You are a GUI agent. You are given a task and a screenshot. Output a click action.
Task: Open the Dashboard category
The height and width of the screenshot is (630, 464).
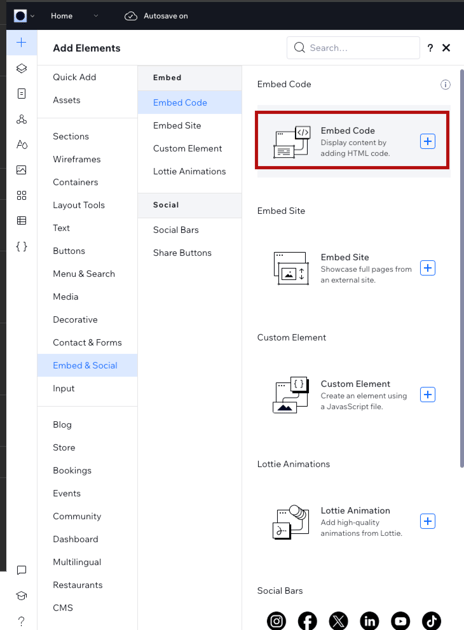pyautogui.click(x=76, y=539)
